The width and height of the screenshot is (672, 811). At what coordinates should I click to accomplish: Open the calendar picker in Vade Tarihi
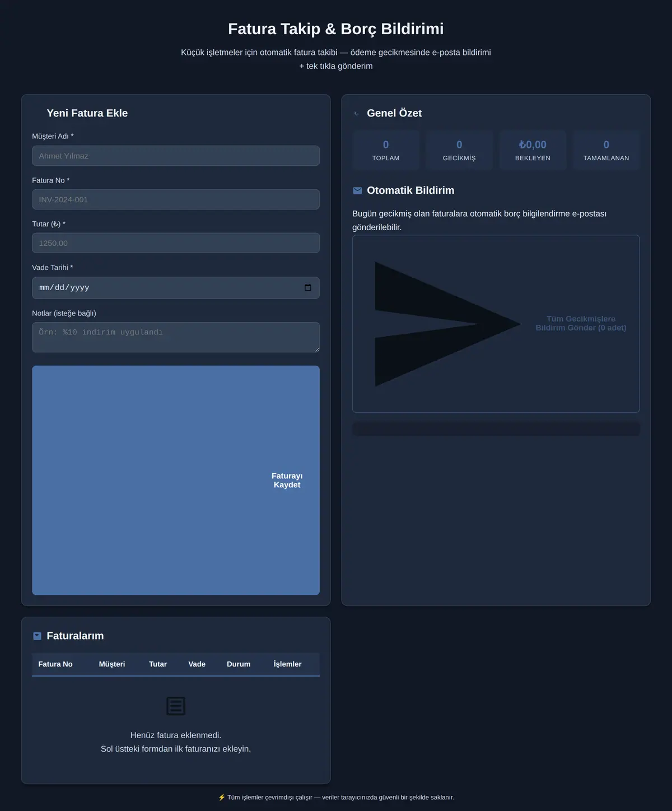(308, 287)
